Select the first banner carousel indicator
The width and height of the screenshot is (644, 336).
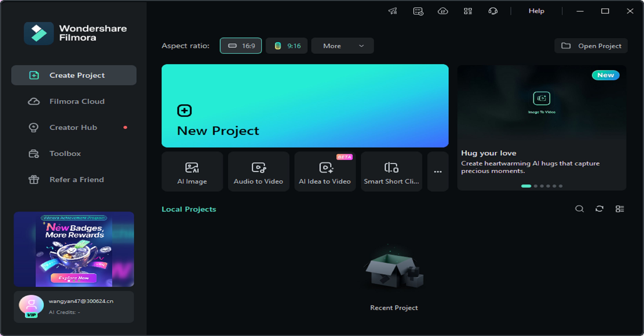tap(526, 186)
